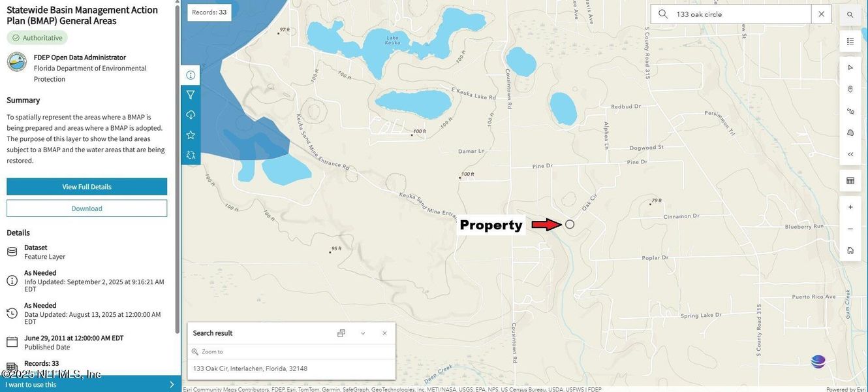The image size is (868, 392).
Task: Add to favorites with star icon
Action: (x=191, y=135)
